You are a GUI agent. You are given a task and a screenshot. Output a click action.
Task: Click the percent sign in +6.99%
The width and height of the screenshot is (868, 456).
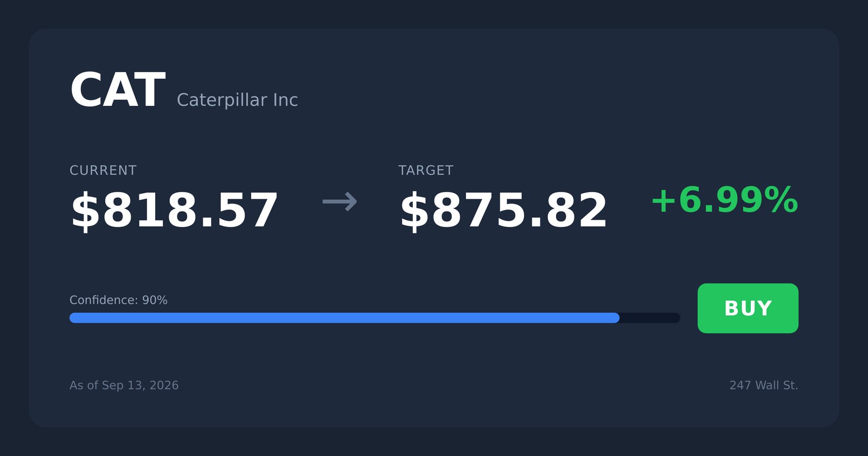pyautogui.click(x=782, y=200)
